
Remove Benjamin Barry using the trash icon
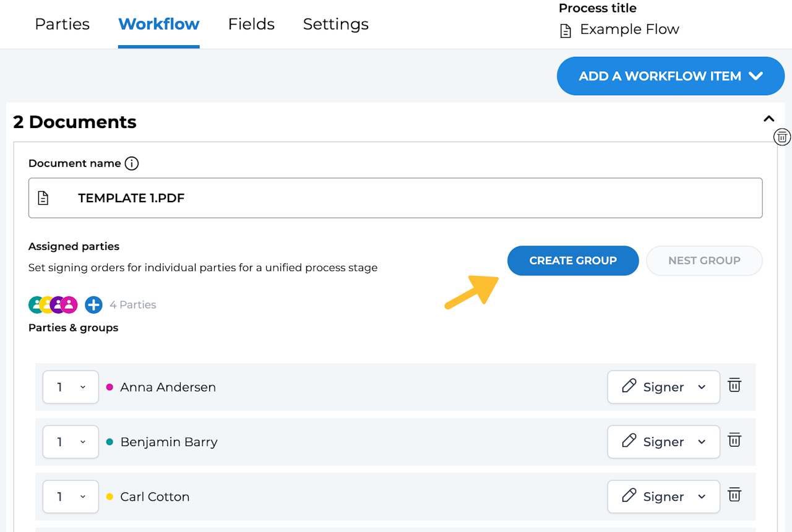(x=734, y=440)
